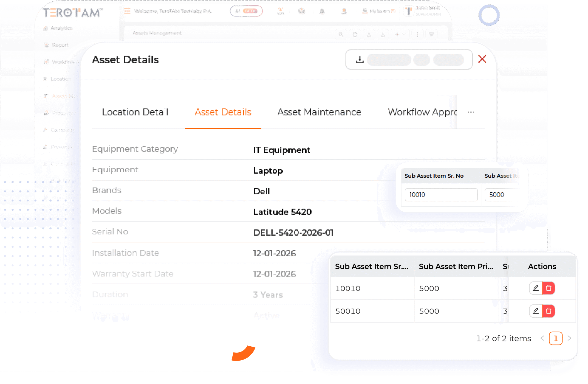Open Report in the sidebar

60,45
